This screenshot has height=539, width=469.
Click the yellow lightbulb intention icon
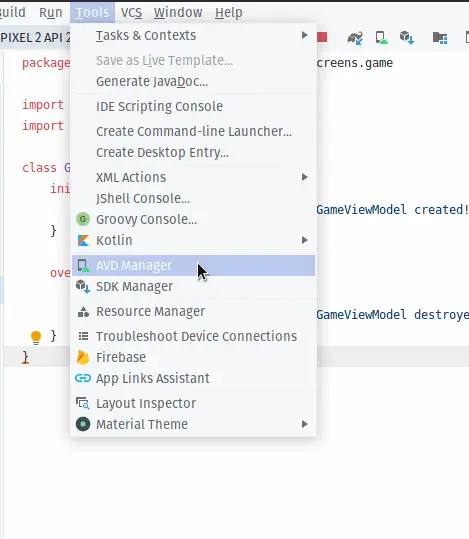coord(36,337)
